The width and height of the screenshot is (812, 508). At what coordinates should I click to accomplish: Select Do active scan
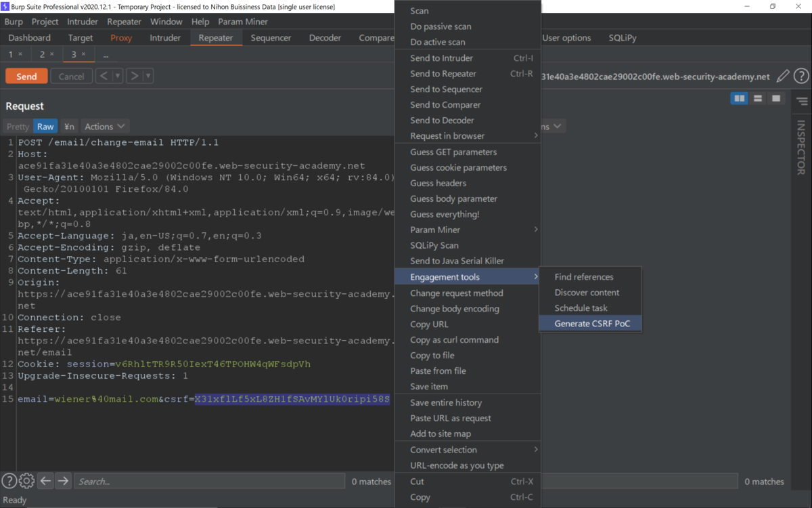point(468,42)
